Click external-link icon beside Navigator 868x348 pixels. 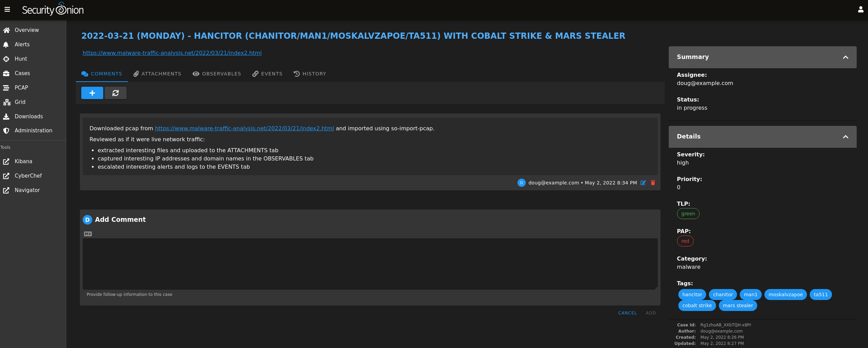pyautogui.click(x=6, y=190)
